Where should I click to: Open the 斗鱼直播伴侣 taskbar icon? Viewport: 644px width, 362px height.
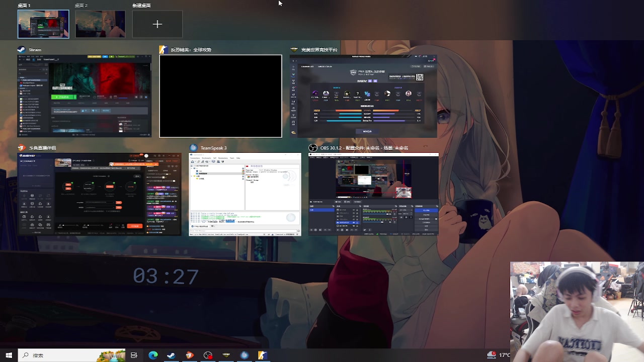click(189, 355)
